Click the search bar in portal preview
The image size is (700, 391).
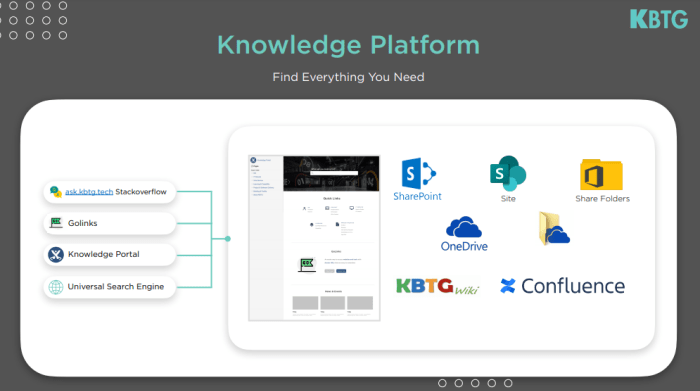pyautogui.click(x=334, y=173)
